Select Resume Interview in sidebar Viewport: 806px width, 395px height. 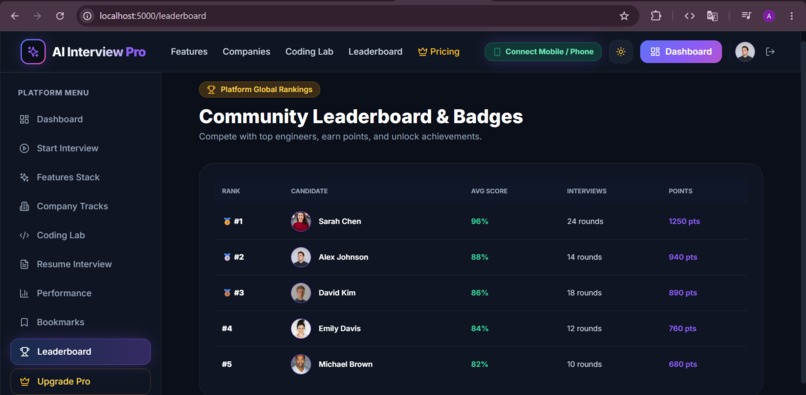[x=81, y=264]
